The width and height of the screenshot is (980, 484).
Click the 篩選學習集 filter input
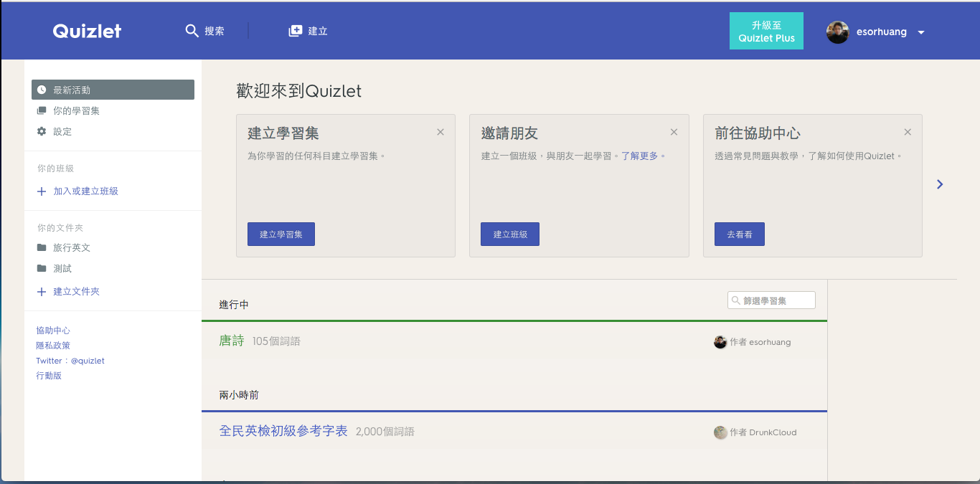(771, 300)
